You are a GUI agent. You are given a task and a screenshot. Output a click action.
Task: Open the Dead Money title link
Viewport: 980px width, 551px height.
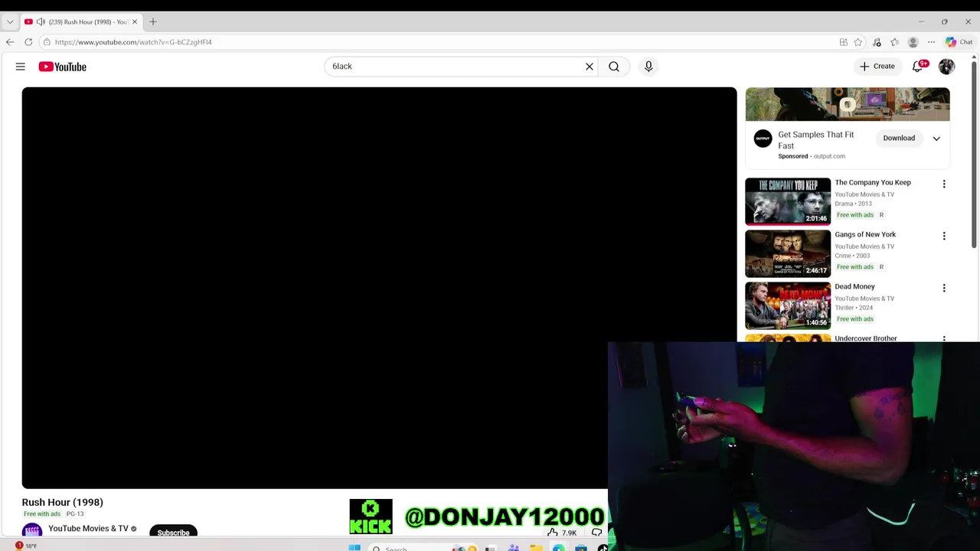pyautogui.click(x=854, y=286)
